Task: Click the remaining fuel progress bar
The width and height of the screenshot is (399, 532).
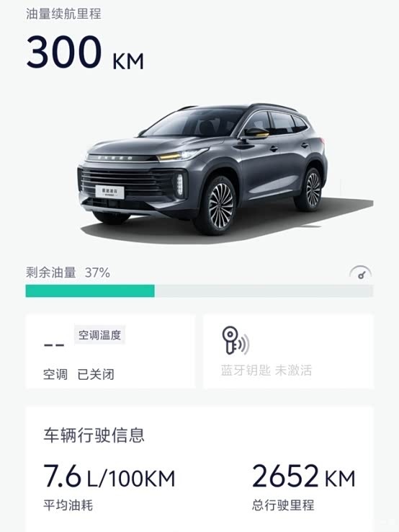Action: [x=199, y=291]
